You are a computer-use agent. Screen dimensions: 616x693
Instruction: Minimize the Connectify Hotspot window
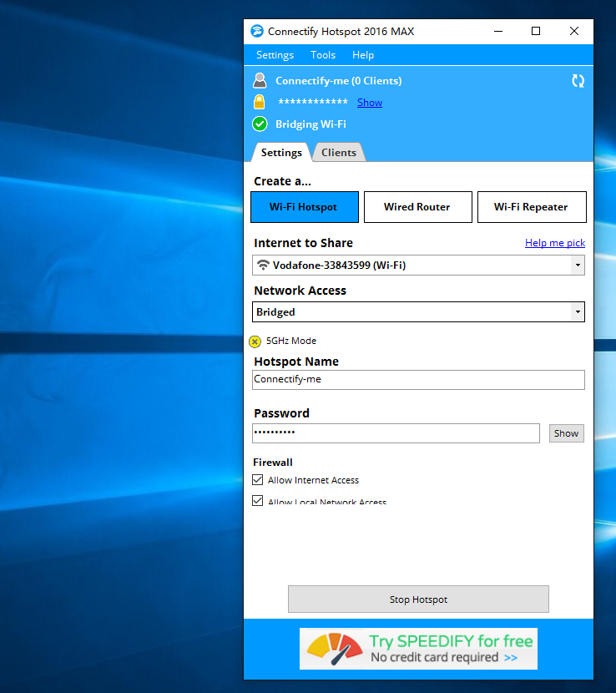click(x=498, y=32)
